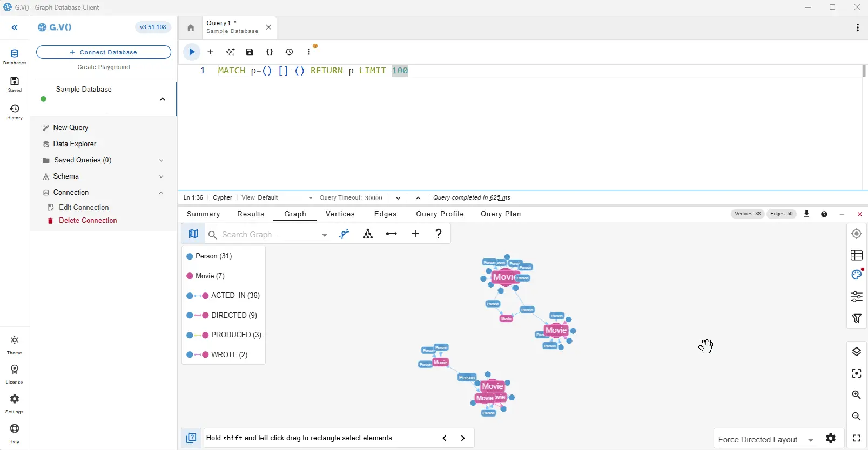Screen dimensions: 868x450
Task: Toggle fullscreen graph view
Action: pos(857,438)
